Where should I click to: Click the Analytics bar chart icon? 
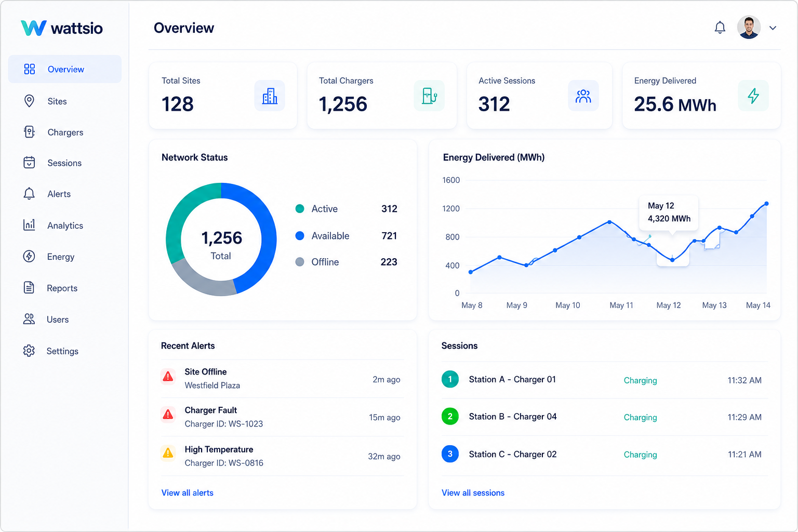[x=29, y=225]
